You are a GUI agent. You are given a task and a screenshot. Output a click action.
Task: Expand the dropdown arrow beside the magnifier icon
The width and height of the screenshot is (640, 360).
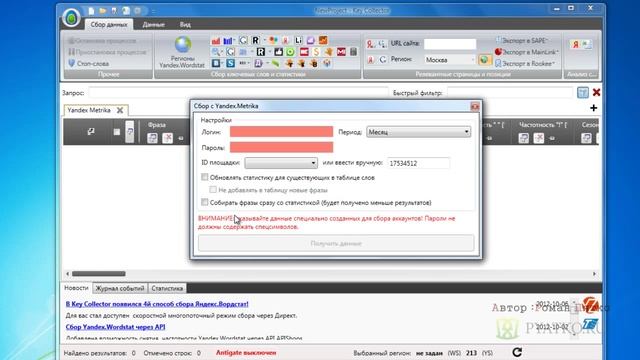pyautogui.click(x=222, y=52)
